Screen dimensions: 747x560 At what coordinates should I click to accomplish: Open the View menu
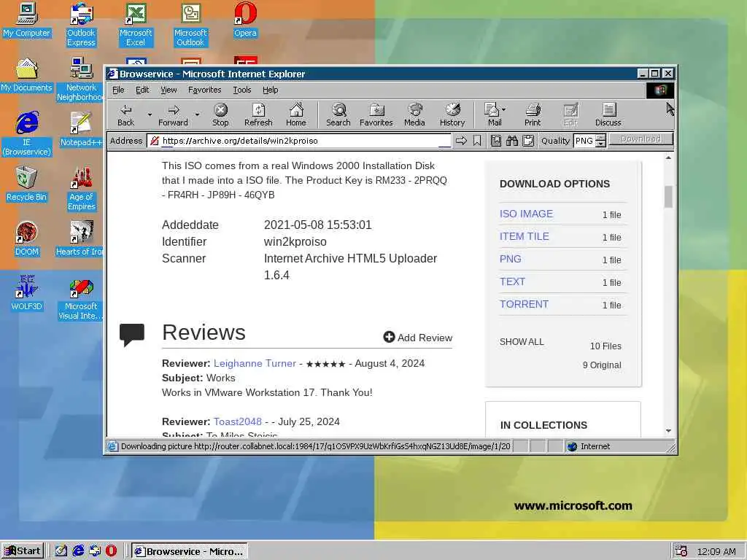tap(169, 90)
